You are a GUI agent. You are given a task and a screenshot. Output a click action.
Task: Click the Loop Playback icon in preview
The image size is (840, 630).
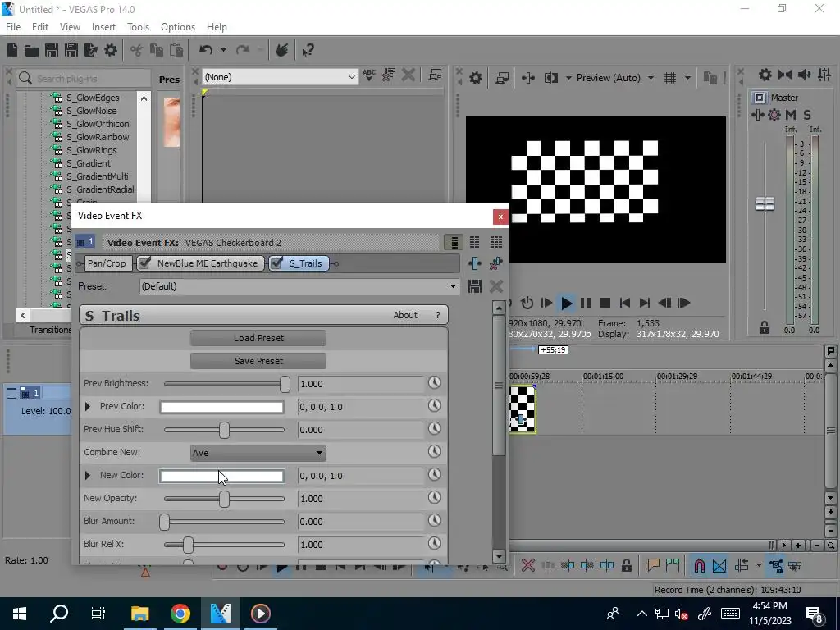[x=527, y=304]
